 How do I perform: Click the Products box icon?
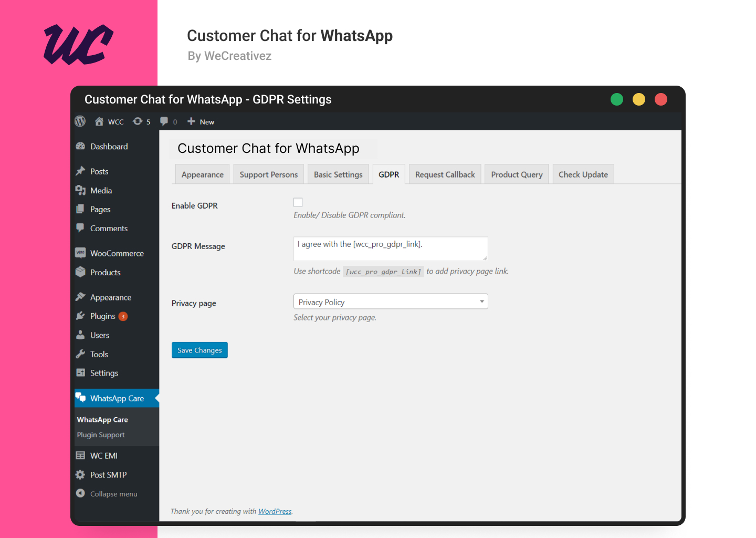pyautogui.click(x=80, y=272)
